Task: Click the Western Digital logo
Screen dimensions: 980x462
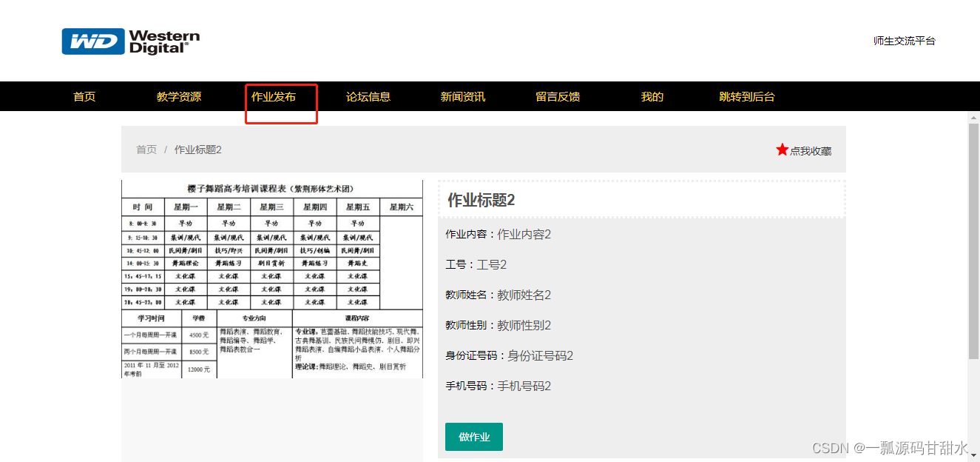Action: click(130, 41)
